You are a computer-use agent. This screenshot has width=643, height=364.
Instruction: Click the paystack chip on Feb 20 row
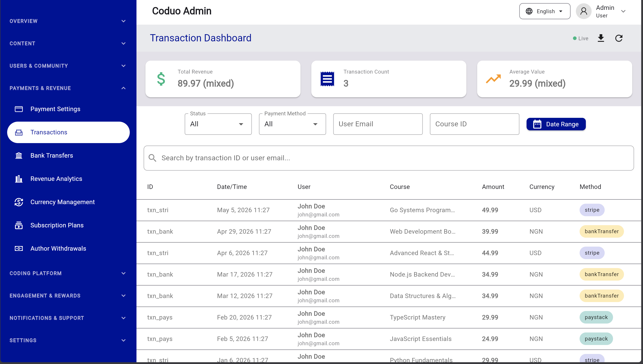tap(596, 317)
